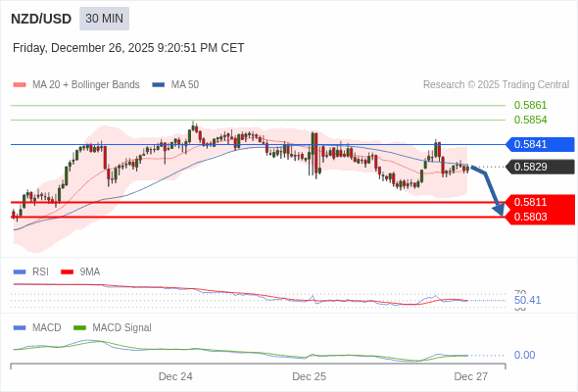Click the blue MACD legend swatch
The image size is (578, 392).
pos(20,328)
